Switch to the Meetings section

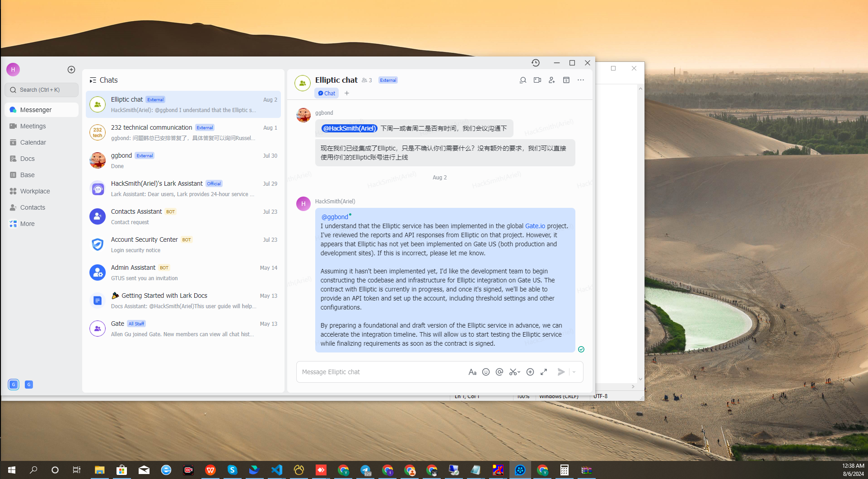[33, 126]
